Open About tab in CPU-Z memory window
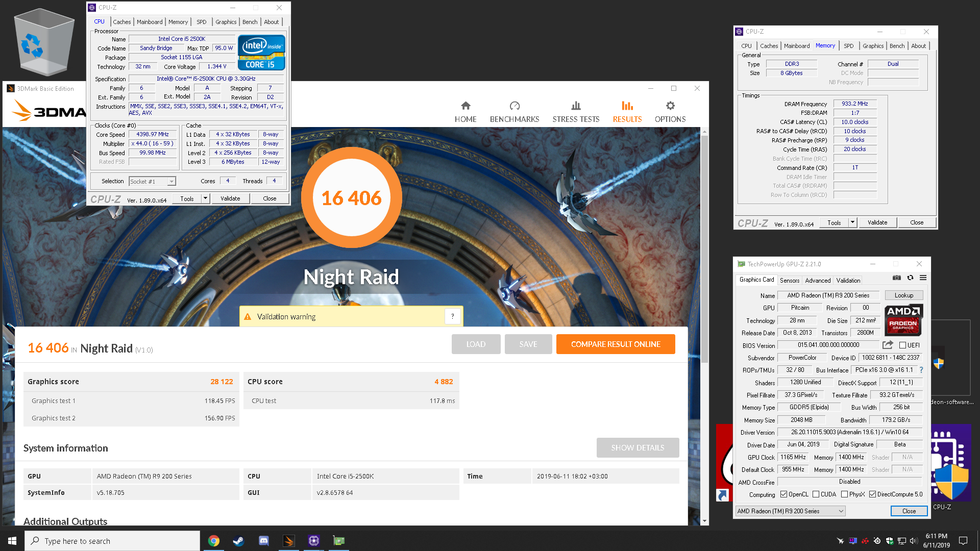This screenshot has height=551, width=980. coord(918,46)
